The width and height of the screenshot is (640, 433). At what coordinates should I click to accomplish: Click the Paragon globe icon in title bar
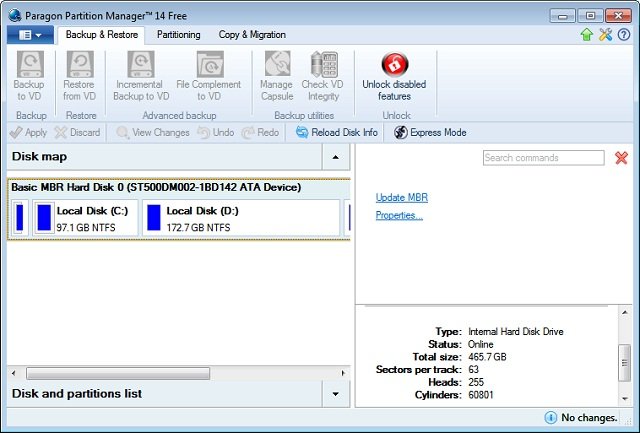[15, 16]
